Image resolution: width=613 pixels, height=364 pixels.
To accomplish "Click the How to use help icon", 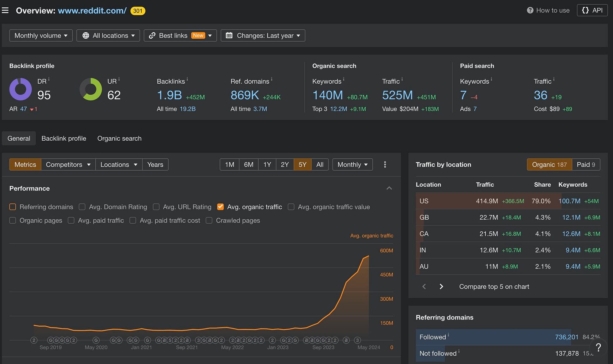I will click(x=530, y=10).
